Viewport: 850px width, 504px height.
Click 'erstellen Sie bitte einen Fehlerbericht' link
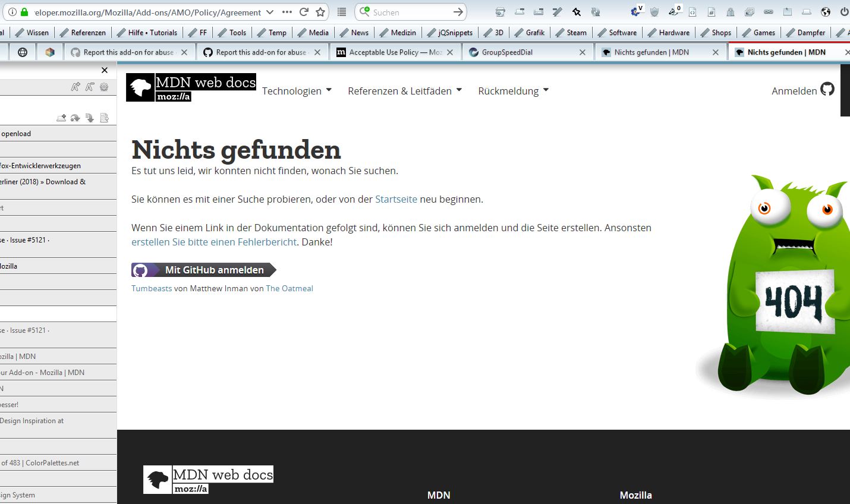pos(214,242)
